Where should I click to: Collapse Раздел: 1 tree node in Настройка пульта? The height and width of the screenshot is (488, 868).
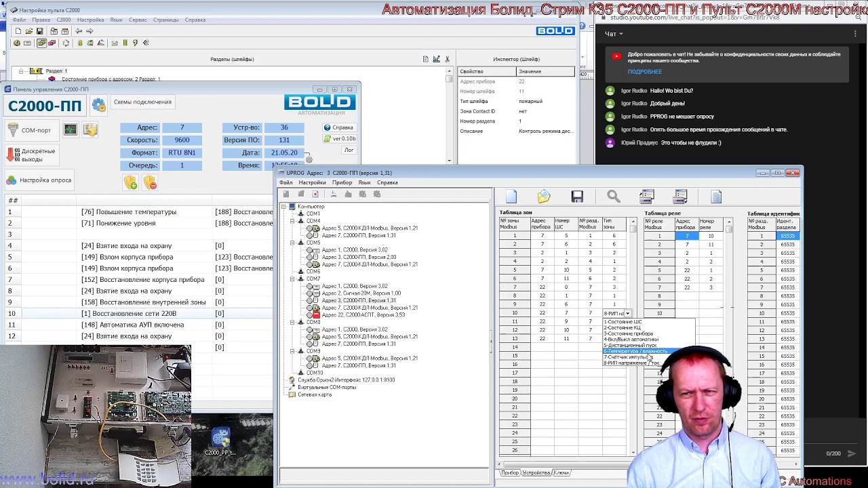click(21, 71)
